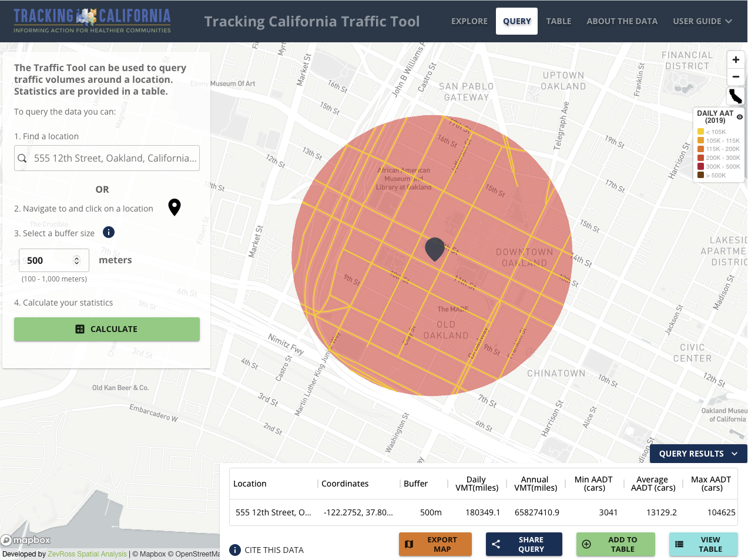Click the info icon next to Select a buffer size
This screenshot has height=560, width=748.
[108, 232]
